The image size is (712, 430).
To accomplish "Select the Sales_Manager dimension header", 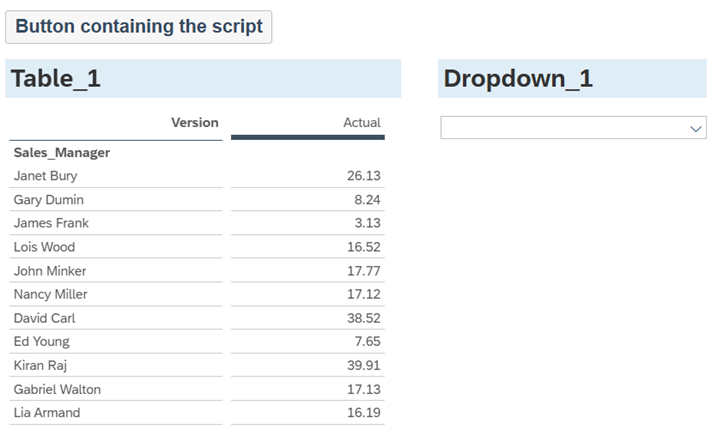I will pyautogui.click(x=62, y=153).
